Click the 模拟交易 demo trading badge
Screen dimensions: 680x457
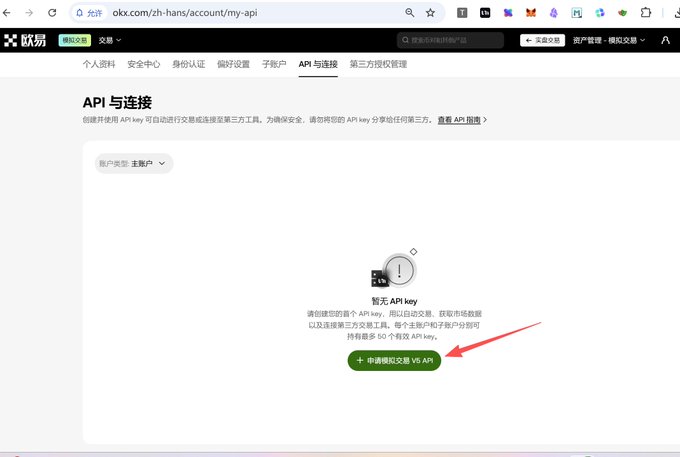tap(75, 40)
